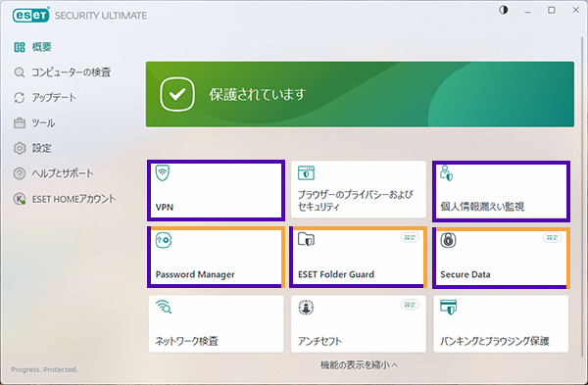Image resolution: width=588 pixels, height=385 pixels.
Task: Click the overview (概要) dashboard icon
Action: [x=20, y=47]
